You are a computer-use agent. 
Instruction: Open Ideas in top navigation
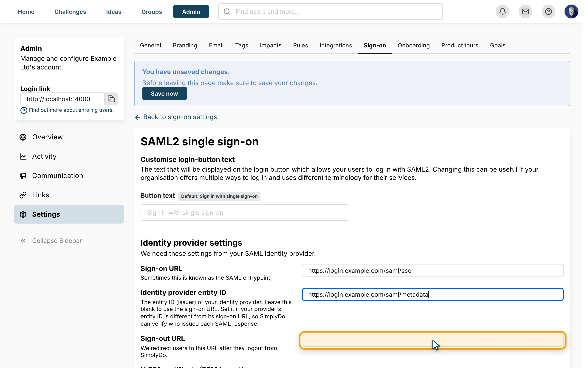tap(114, 12)
